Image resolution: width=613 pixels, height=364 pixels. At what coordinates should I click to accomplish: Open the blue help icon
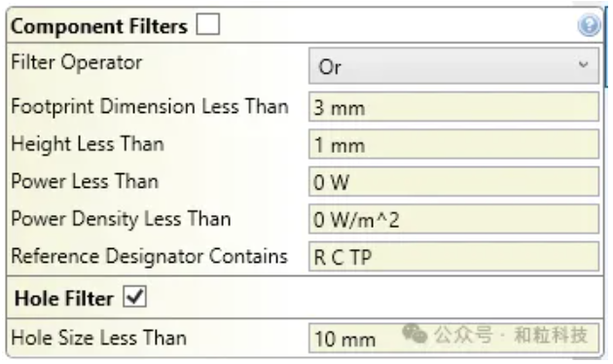pos(589,25)
